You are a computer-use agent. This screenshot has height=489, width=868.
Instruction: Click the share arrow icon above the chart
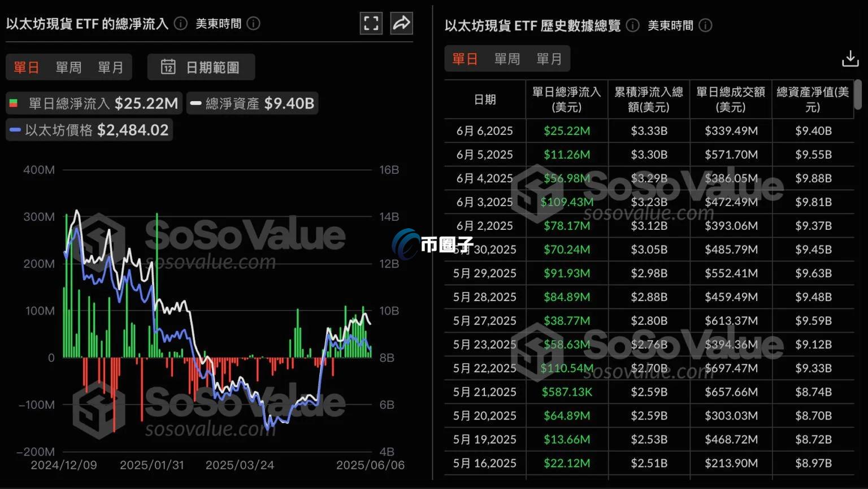point(401,23)
